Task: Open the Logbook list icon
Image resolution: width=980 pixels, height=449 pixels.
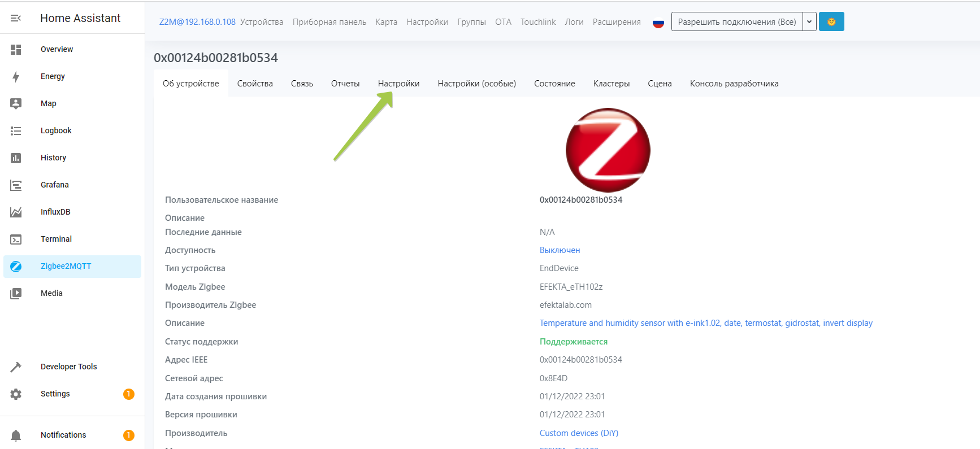Action: pyautogui.click(x=16, y=130)
